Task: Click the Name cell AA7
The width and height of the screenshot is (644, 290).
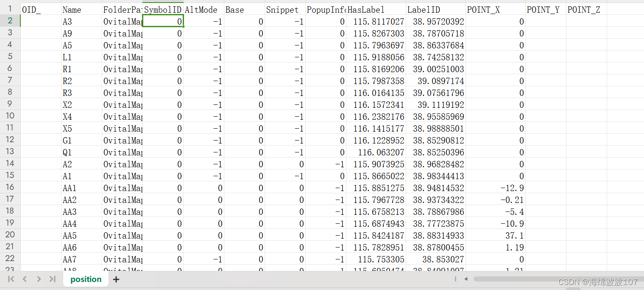Action: tap(81, 259)
